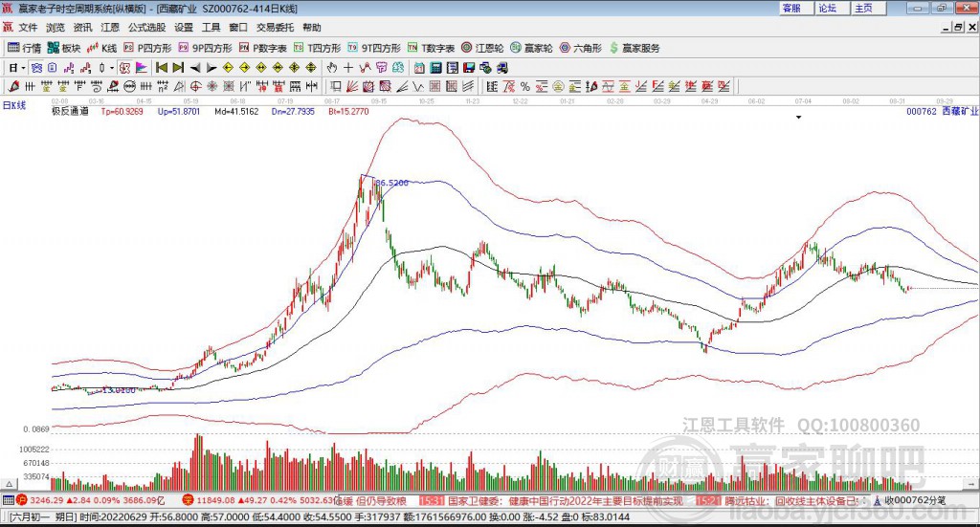Click the pink flag marker icon
The width and height of the screenshot is (980, 527).
(142, 68)
